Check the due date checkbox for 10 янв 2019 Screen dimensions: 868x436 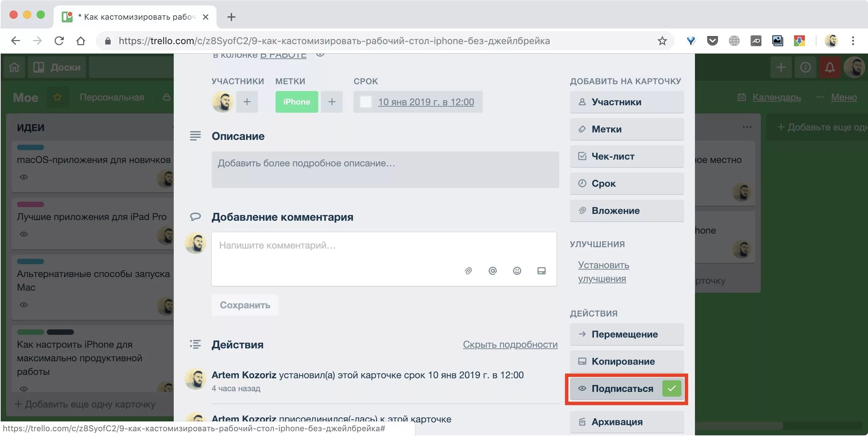click(x=365, y=102)
